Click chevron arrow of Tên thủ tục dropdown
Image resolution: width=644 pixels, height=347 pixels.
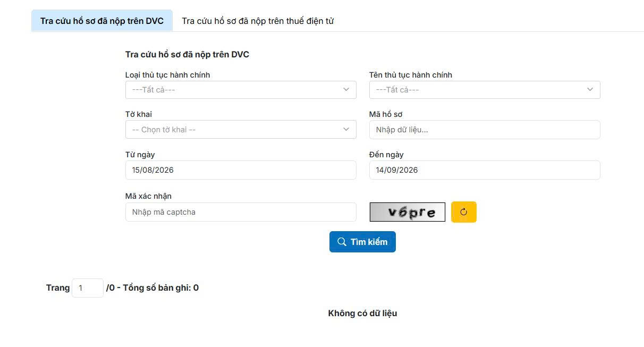pyautogui.click(x=590, y=90)
